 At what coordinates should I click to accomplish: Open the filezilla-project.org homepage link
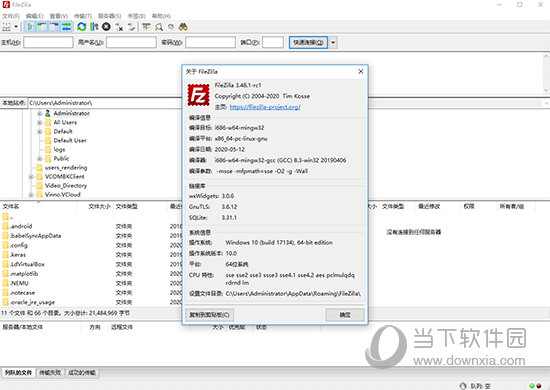coord(265,107)
